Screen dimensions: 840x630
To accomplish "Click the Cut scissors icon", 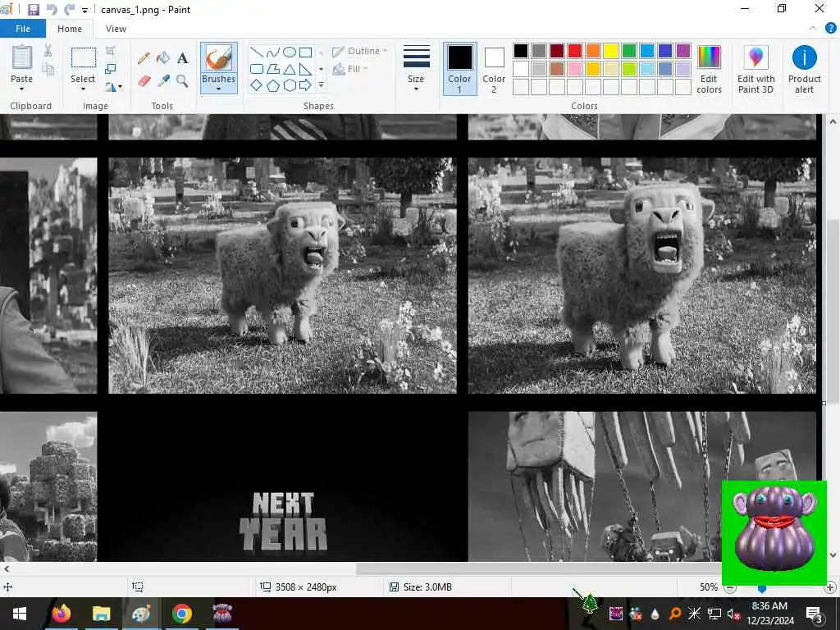I will click(48, 51).
